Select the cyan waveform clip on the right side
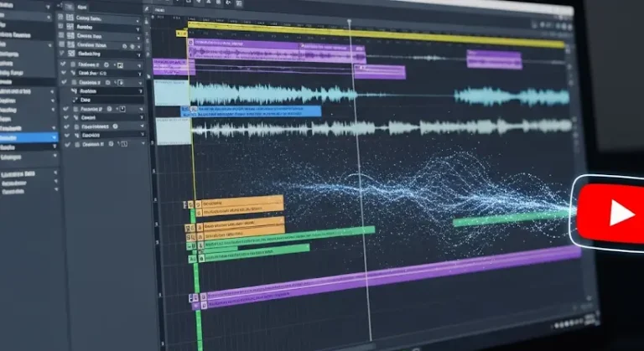644x351 pixels. pos(512,96)
